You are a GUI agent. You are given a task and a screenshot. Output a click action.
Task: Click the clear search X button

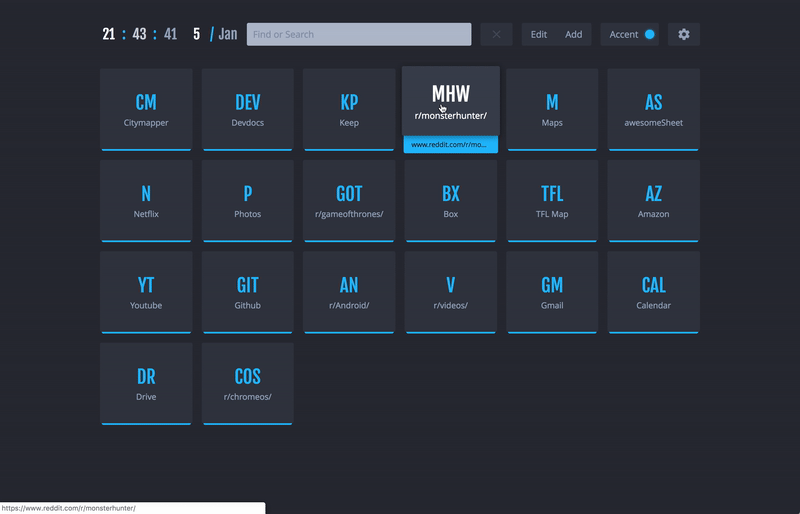[x=496, y=34]
